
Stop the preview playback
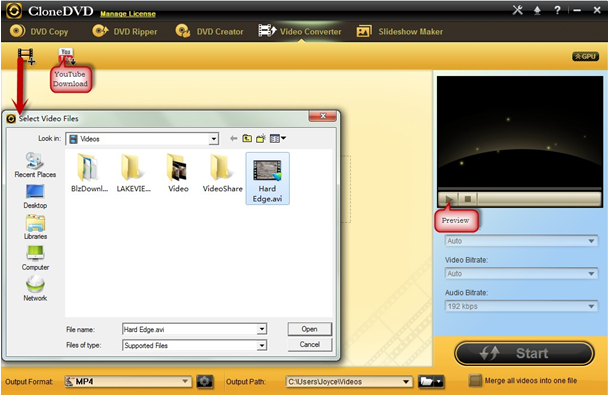468,199
